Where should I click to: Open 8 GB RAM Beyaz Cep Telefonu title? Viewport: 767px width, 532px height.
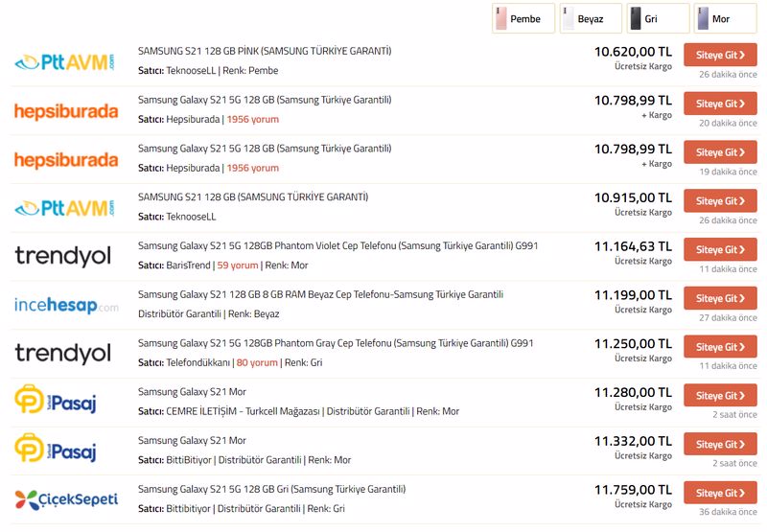(x=320, y=294)
